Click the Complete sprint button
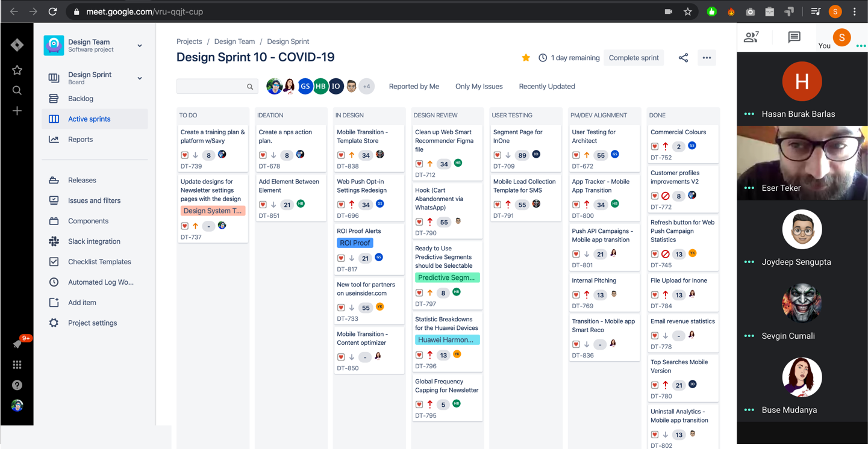868x449 pixels. coord(634,58)
